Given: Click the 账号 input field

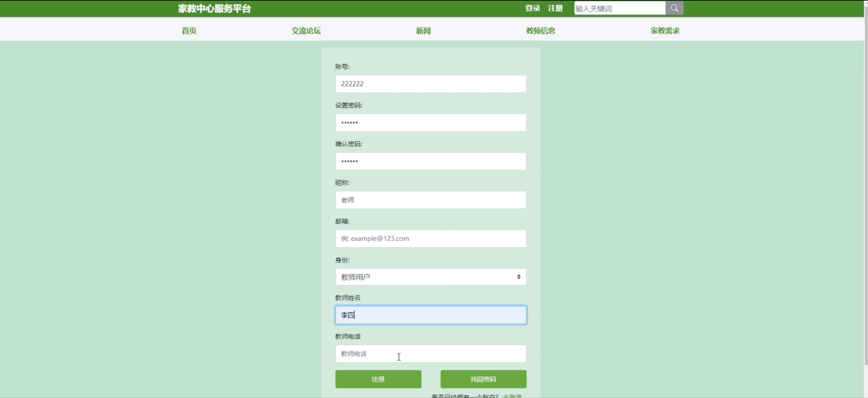Looking at the screenshot, I should point(431,84).
